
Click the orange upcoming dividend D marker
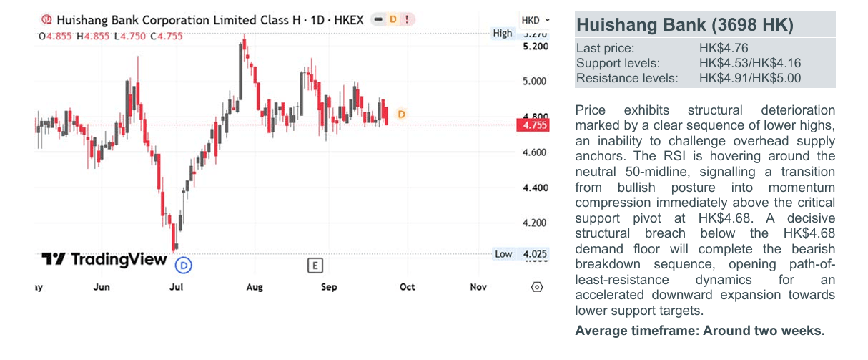pyautogui.click(x=402, y=115)
